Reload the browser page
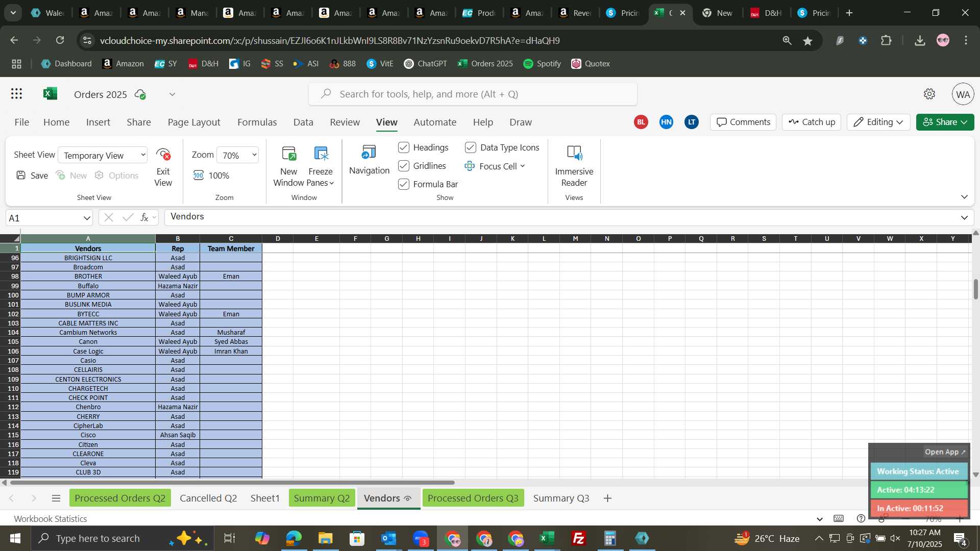The height and width of the screenshot is (551, 980). (x=60, y=40)
